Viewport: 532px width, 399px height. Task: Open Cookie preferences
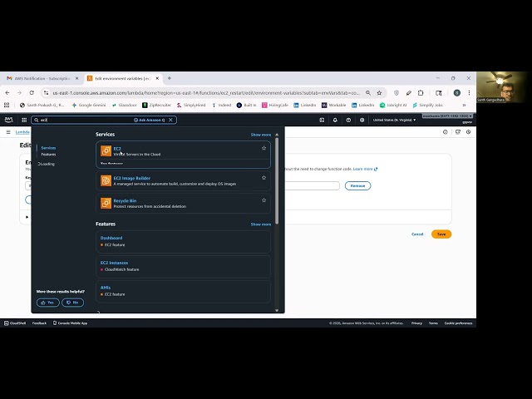[x=458, y=323]
